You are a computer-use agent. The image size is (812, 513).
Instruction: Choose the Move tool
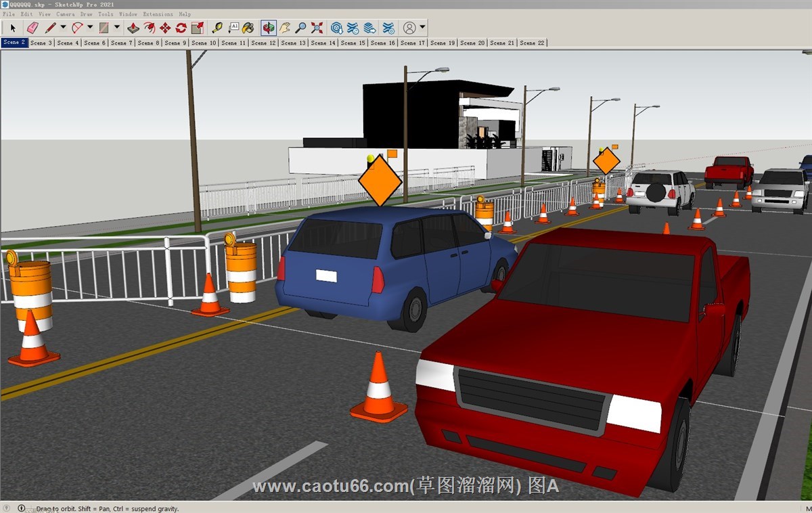click(x=165, y=28)
